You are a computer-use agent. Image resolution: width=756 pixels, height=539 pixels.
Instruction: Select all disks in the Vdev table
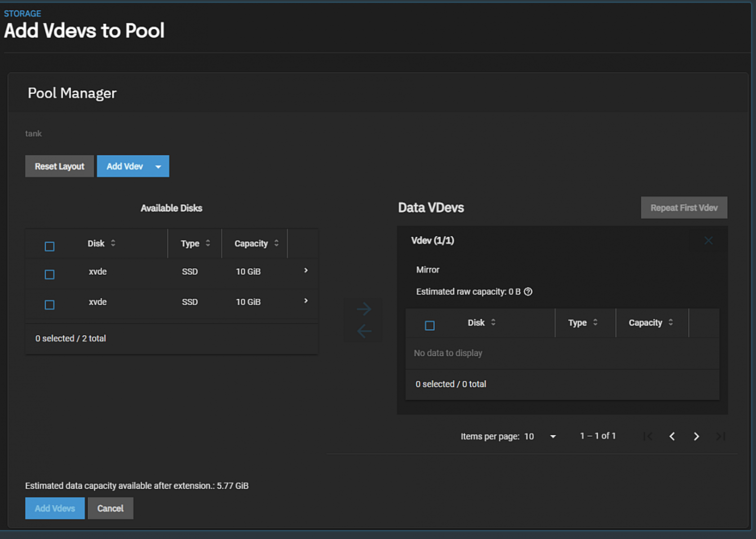(x=430, y=326)
